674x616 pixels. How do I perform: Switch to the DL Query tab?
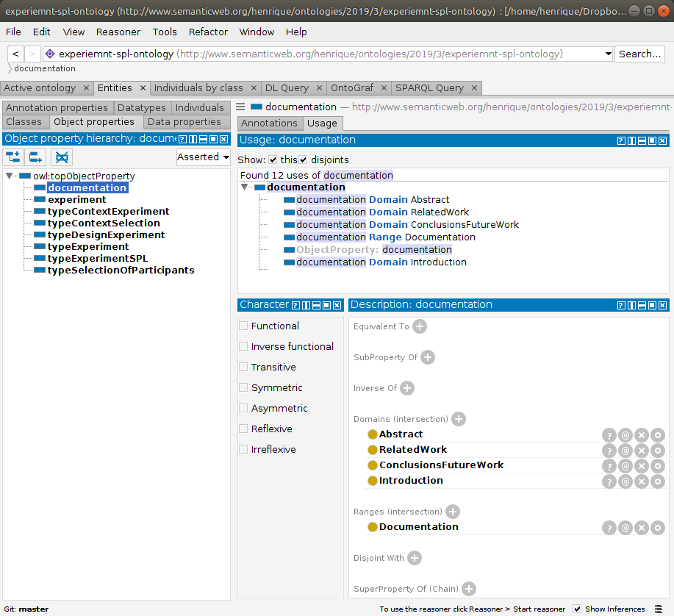[287, 87]
